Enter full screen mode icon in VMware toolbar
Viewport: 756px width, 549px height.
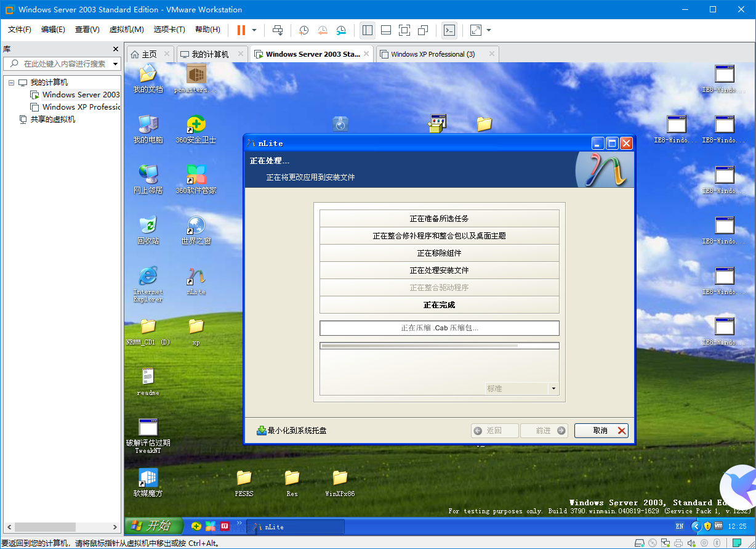point(404,30)
